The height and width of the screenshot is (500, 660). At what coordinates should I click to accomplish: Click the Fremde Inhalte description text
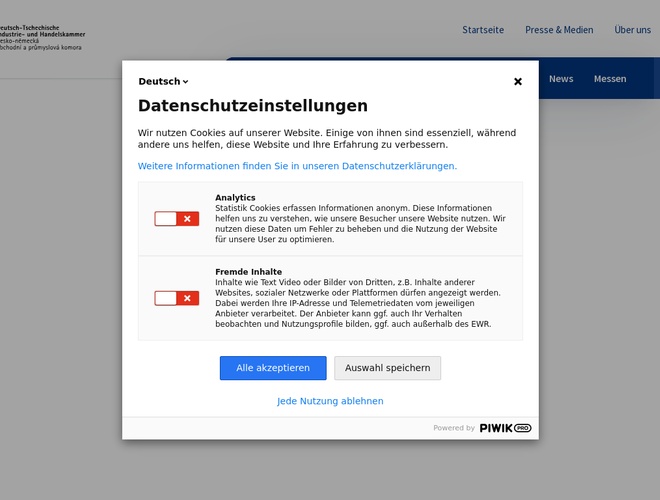point(357,303)
